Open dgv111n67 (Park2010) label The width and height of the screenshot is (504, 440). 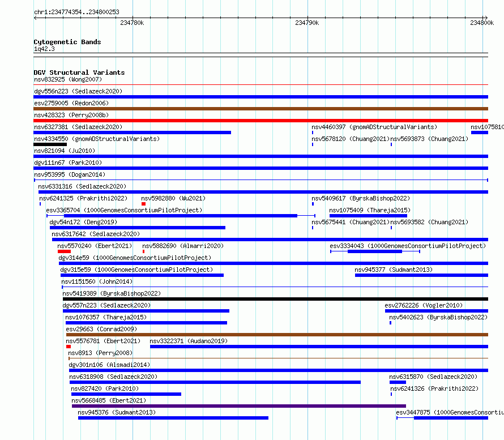coord(68,163)
